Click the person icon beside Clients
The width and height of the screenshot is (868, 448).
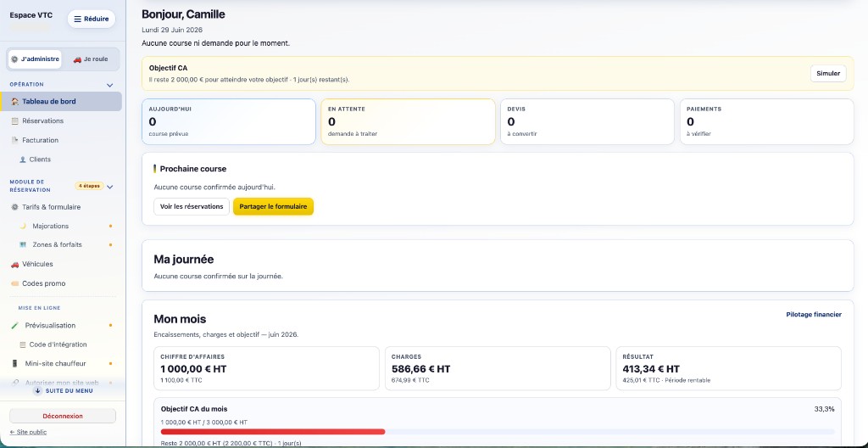23,160
